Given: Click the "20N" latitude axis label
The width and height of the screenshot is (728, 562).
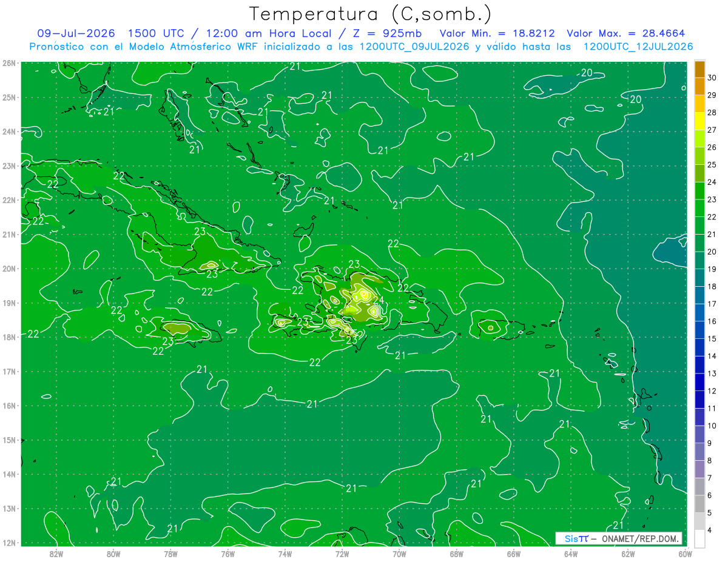Looking at the screenshot, I should (x=9, y=269).
